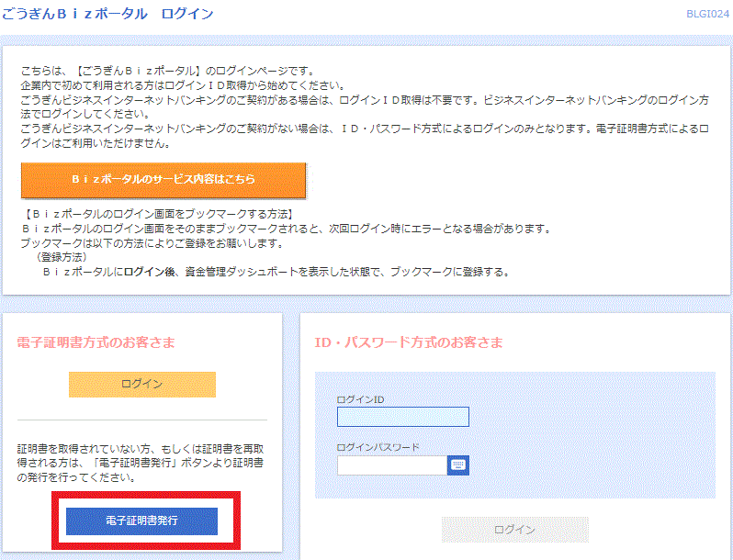Click the sentence starting 企業内で初めて利用される方は

[184, 85]
